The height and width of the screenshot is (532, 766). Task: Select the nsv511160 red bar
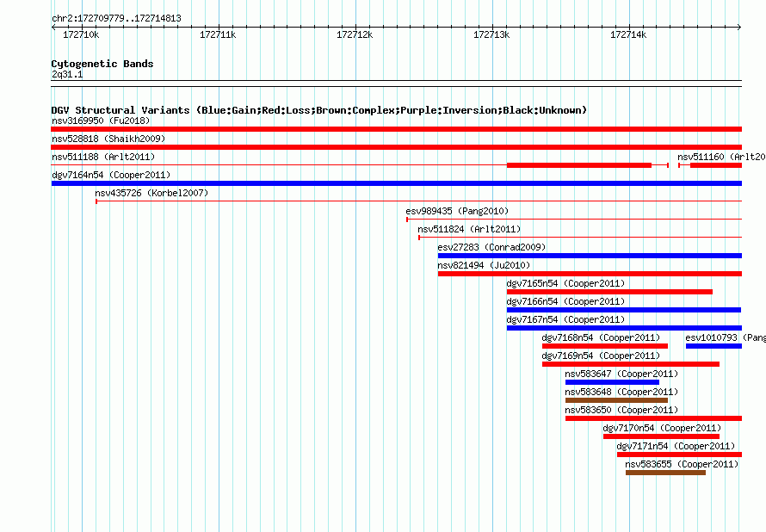coord(716,165)
